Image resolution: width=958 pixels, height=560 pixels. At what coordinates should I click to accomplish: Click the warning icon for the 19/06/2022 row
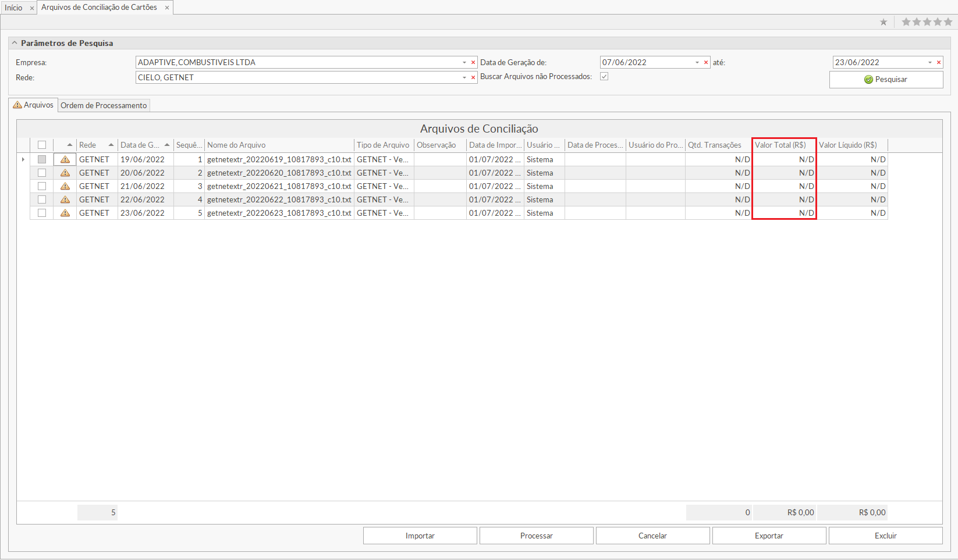(x=65, y=159)
